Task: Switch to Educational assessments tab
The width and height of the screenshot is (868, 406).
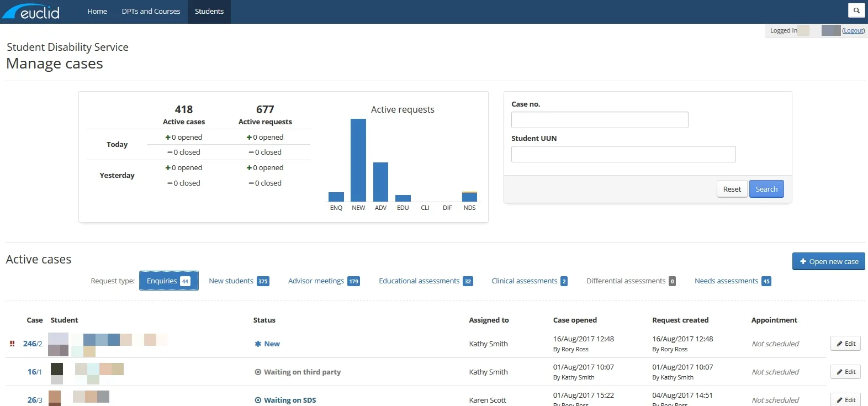Action: pos(426,281)
